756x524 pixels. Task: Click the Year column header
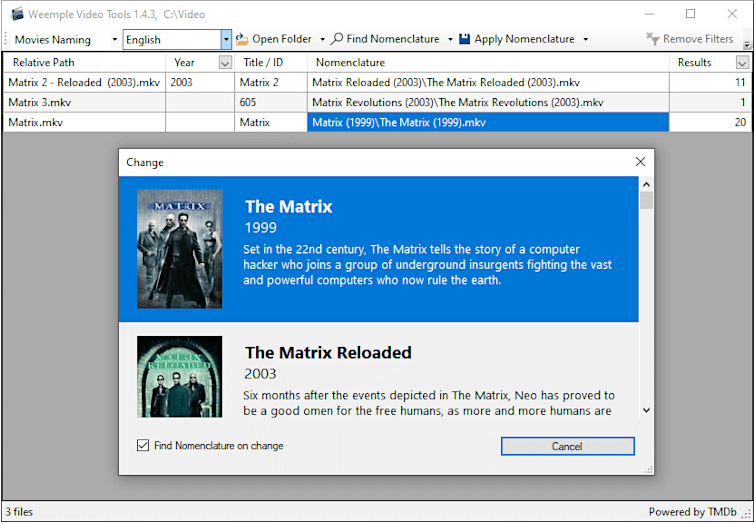point(200,63)
